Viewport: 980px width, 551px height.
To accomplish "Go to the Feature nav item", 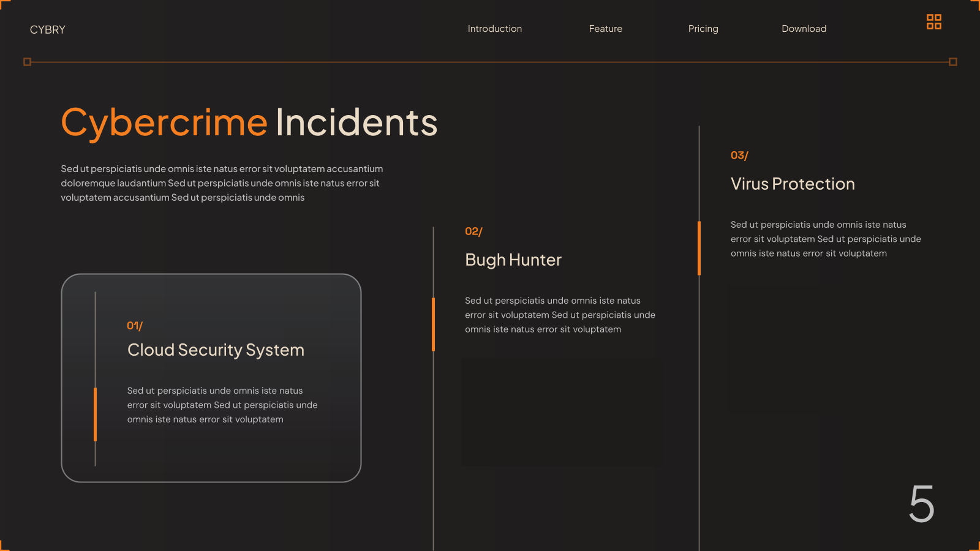I will (x=606, y=29).
